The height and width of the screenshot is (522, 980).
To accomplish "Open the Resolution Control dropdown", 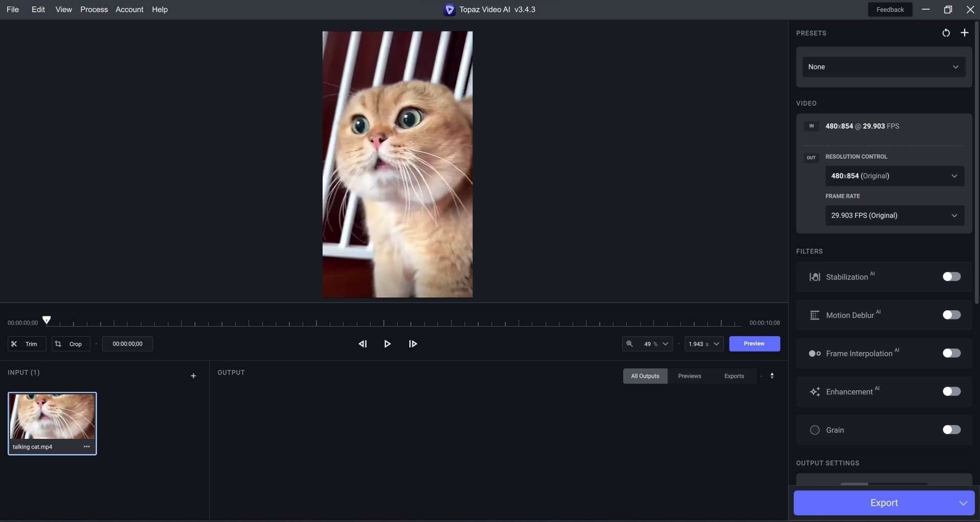I will point(894,176).
